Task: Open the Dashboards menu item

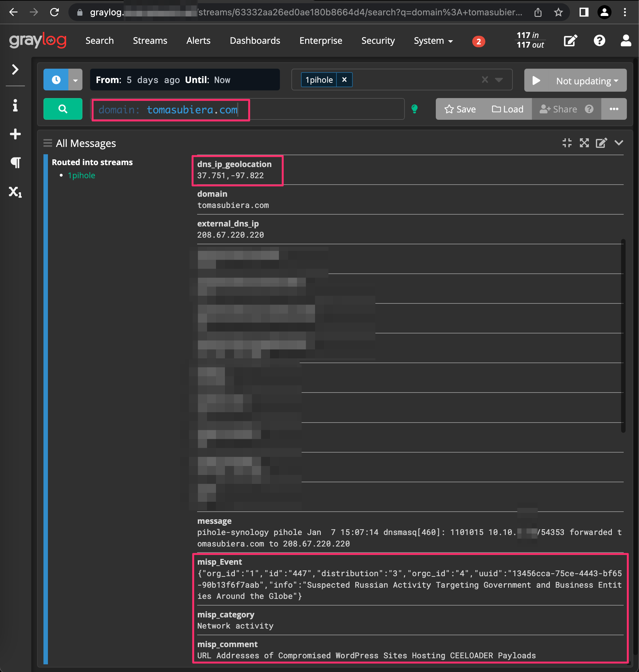Action: [255, 41]
